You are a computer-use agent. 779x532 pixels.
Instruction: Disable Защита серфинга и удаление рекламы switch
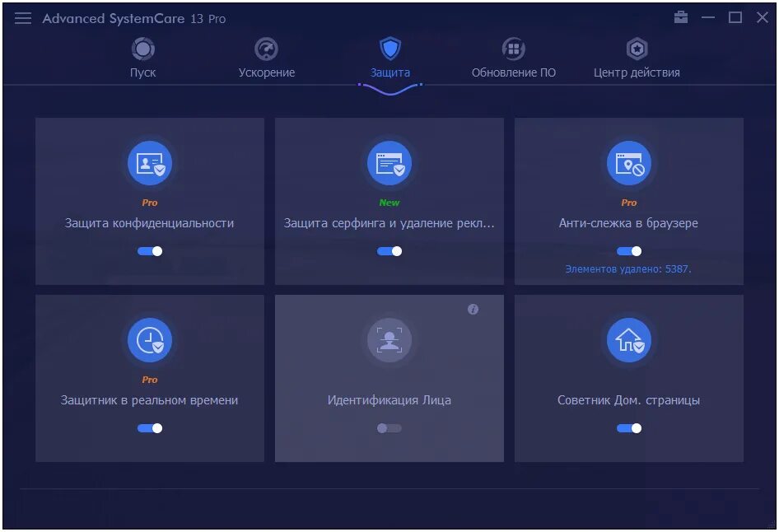[389, 251]
